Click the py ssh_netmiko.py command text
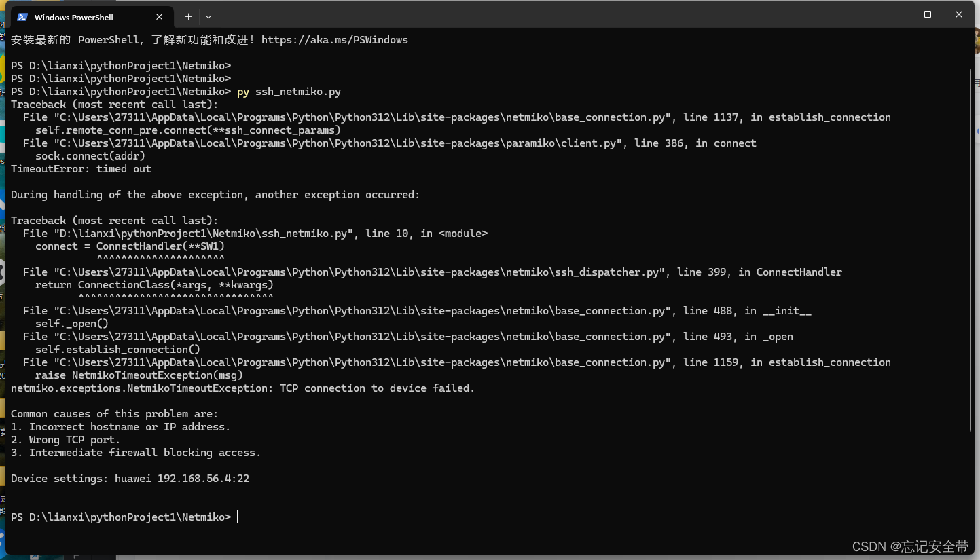Viewport: 980px width, 560px height. coord(289,91)
